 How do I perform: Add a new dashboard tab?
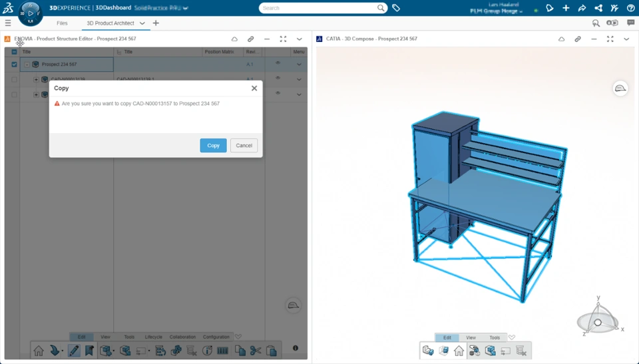point(156,23)
